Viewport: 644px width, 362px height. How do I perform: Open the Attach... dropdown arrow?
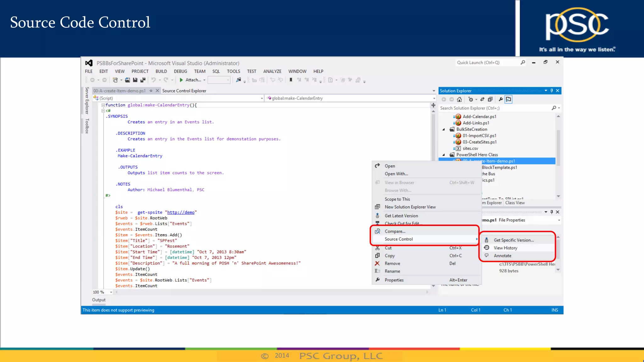(204, 80)
